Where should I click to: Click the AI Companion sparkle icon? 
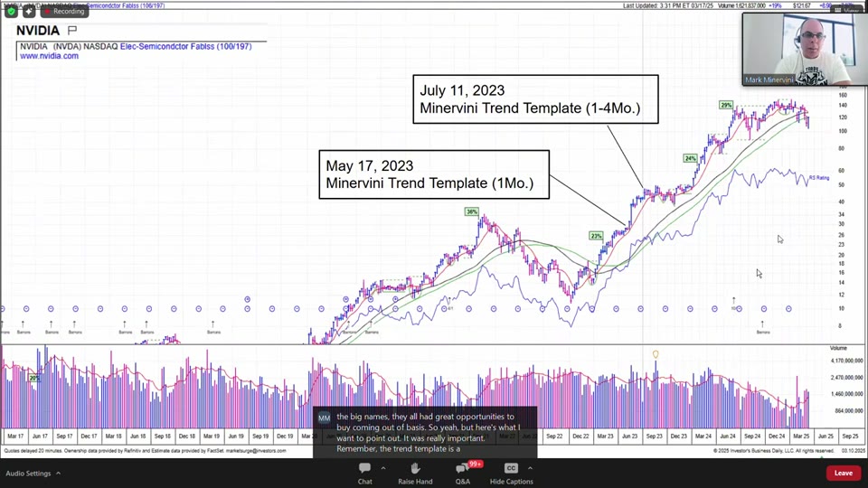pos(29,11)
